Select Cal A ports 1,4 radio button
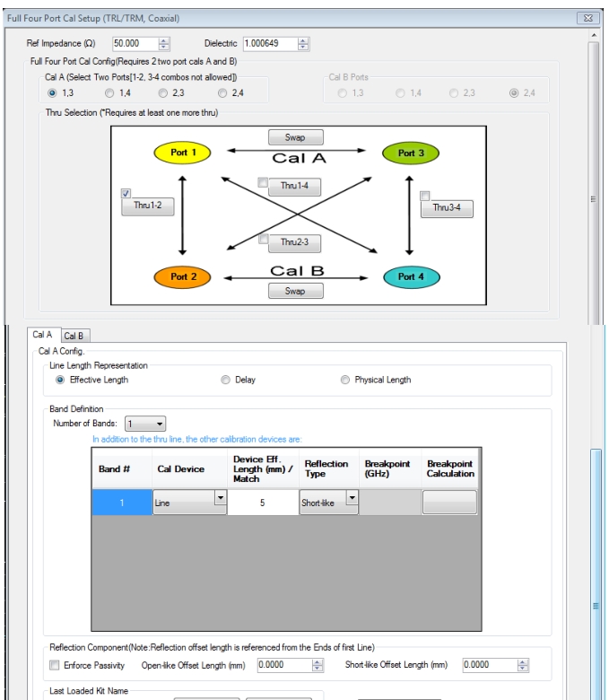The height and width of the screenshot is (700, 609). [x=109, y=92]
